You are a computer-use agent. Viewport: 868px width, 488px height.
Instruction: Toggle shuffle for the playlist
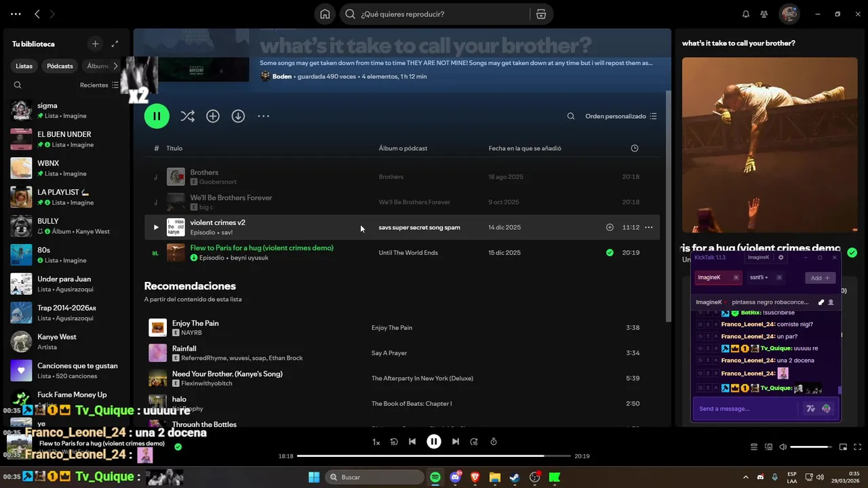pyautogui.click(x=187, y=117)
